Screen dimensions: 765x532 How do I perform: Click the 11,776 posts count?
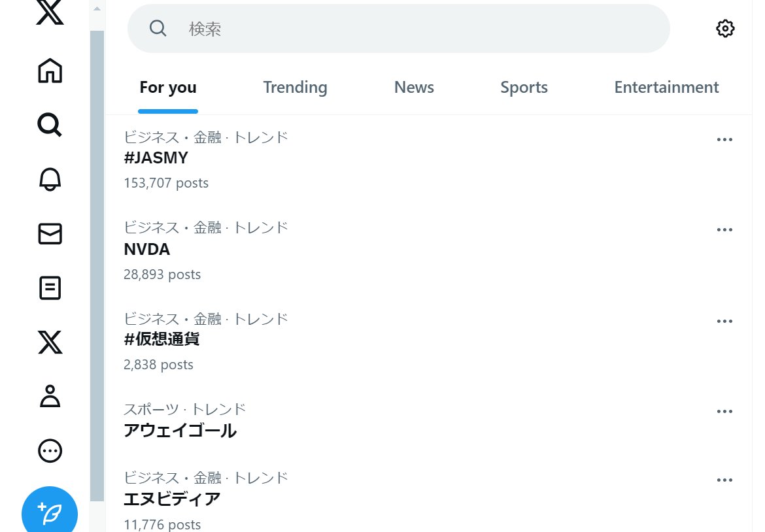(162, 525)
